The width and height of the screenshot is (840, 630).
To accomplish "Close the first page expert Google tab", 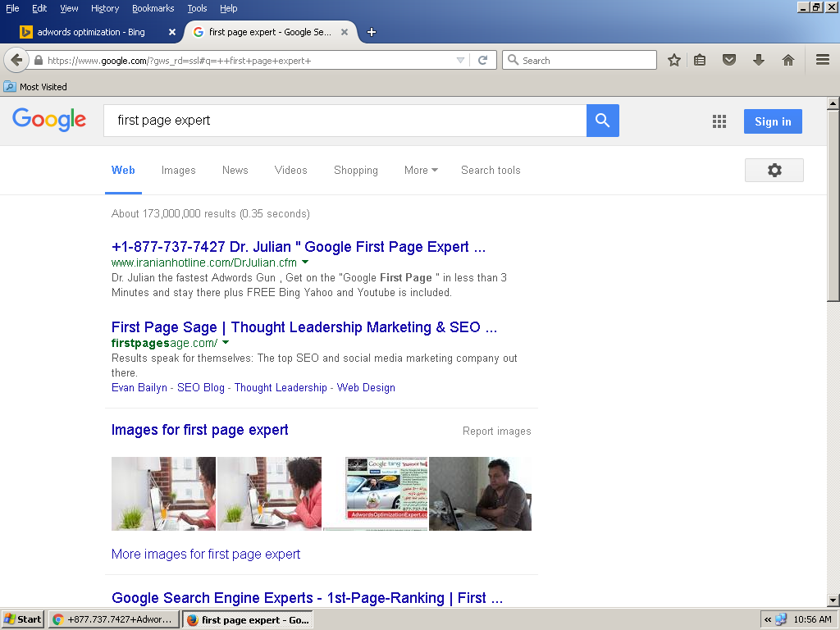I will [345, 32].
